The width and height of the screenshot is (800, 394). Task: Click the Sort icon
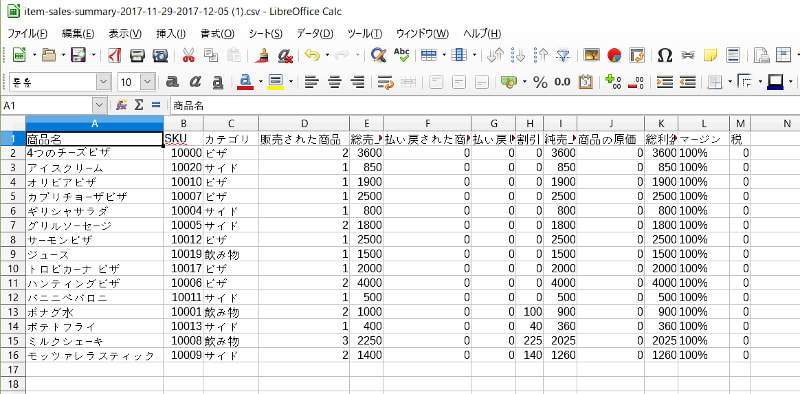495,55
